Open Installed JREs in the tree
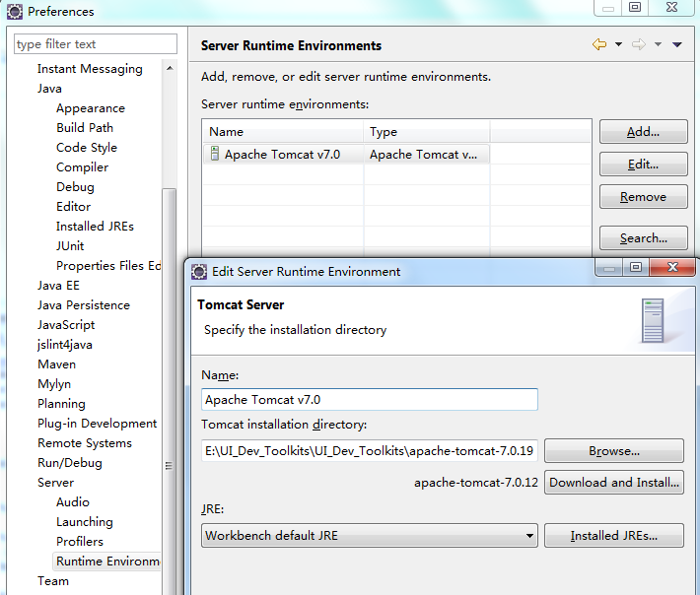 click(x=95, y=227)
